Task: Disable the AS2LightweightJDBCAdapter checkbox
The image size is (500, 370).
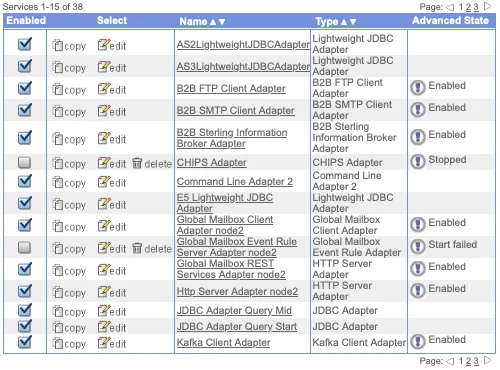Action: 25,44
